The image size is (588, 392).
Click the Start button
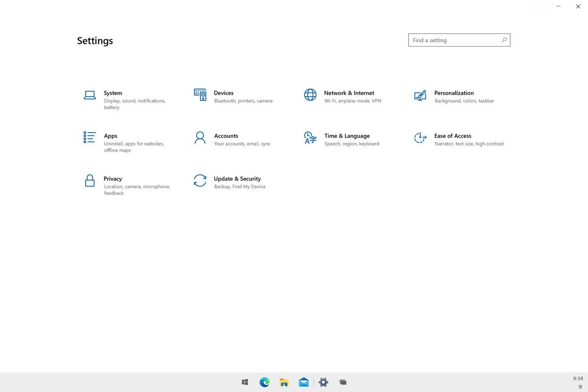(x=245, y=382)
